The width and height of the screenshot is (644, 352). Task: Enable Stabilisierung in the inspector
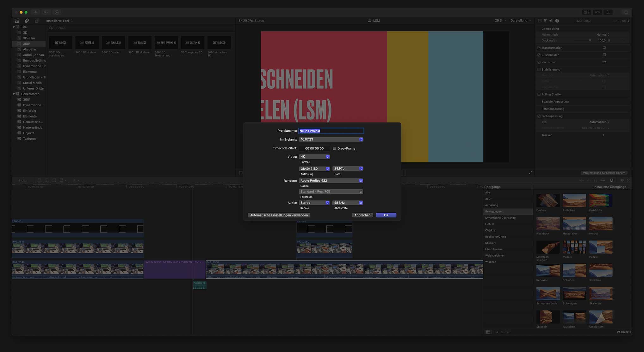[x=539, y=69]
